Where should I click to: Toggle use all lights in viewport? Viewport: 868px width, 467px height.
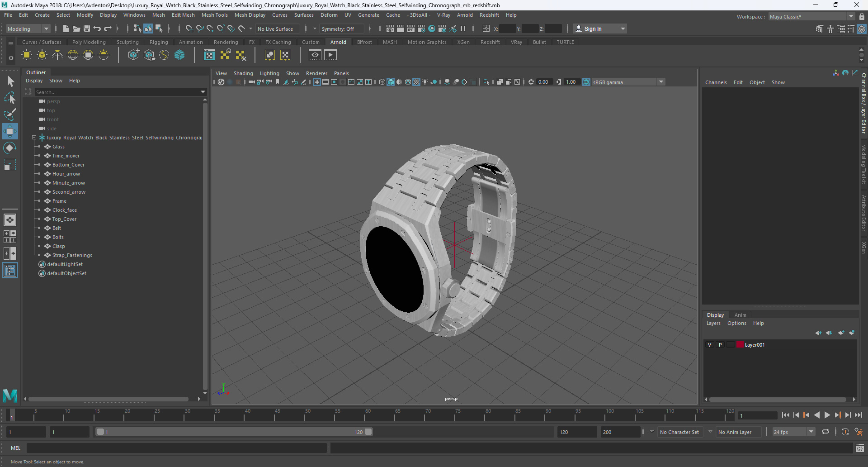(425, 82)
